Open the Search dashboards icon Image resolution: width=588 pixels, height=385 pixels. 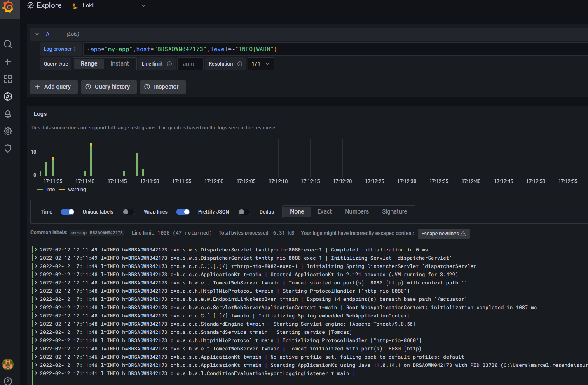tap(7, 44)
